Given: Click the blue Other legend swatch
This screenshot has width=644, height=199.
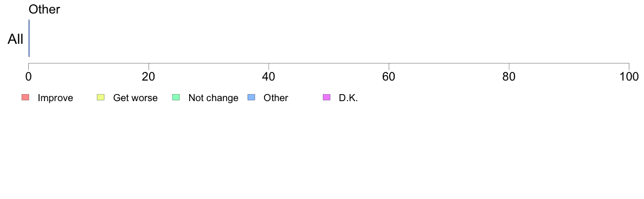Looking at the screenshot, I should pos(252,97).
